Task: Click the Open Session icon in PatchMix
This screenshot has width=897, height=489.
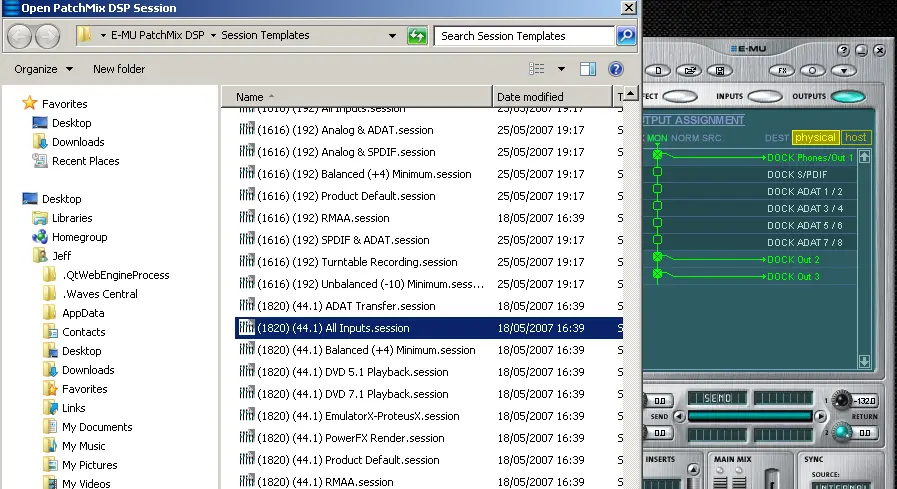Action: (x=689, y=70)
